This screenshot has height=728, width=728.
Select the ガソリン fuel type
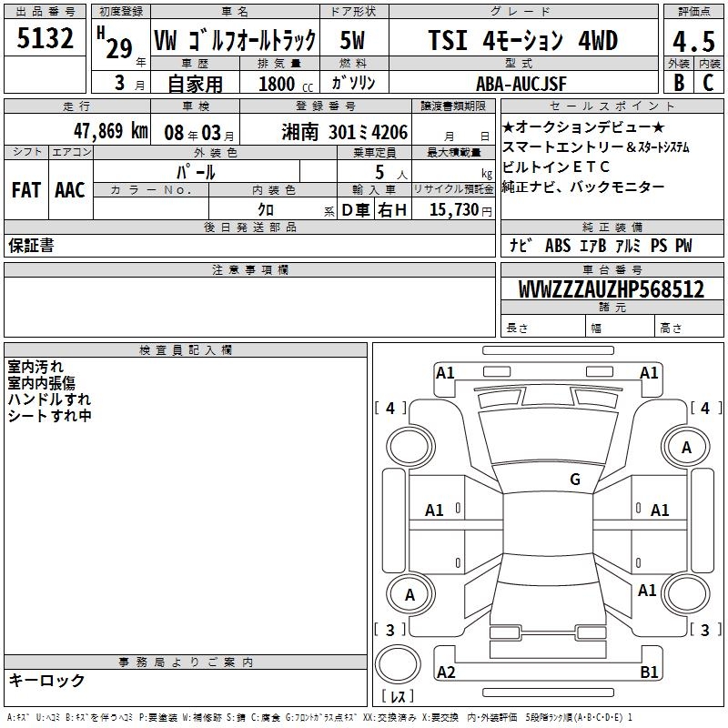(x=353, y=83)
